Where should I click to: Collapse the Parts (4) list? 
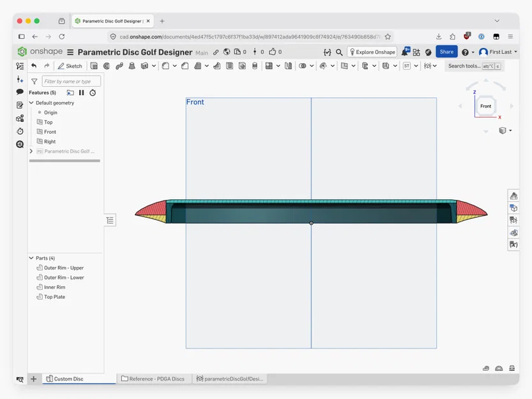(x=31, y=258)
